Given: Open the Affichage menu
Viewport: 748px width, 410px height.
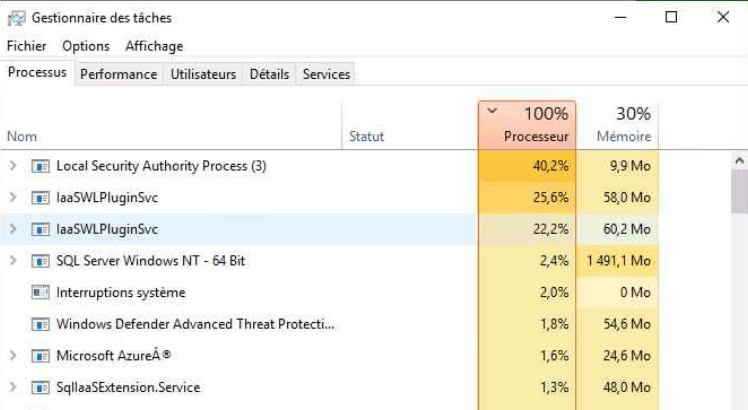Looking at the screenshot, I should 154,46.
